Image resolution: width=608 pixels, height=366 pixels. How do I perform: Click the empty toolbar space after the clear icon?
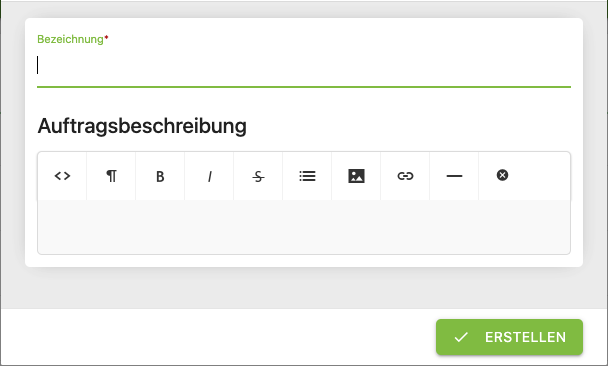[x=549, y=176]
